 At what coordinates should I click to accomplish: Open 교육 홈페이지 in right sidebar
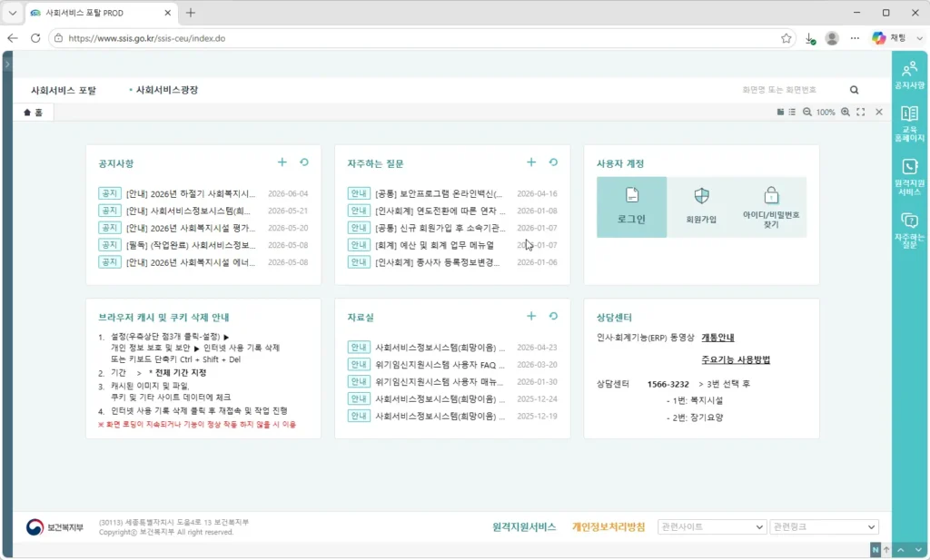point(909,123)
